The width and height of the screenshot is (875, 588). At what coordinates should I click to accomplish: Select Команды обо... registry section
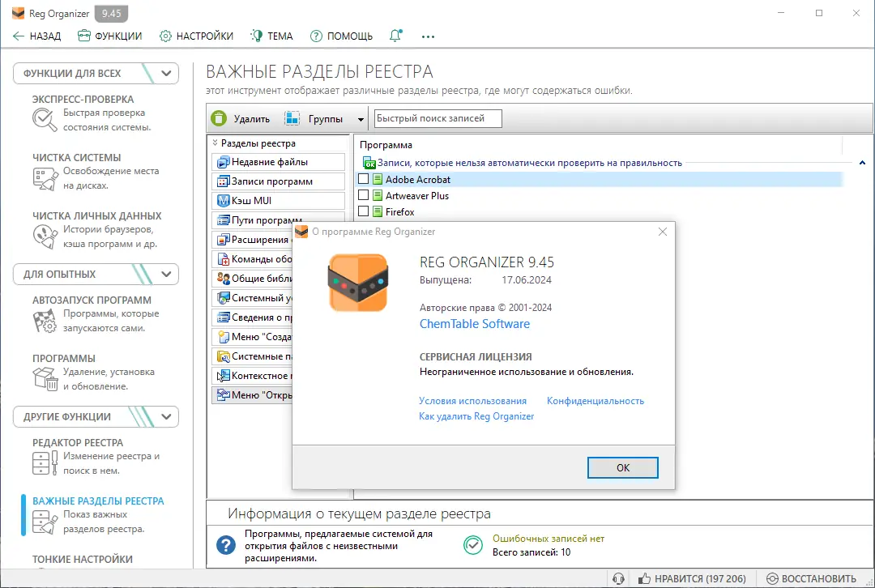click(252, 259)
